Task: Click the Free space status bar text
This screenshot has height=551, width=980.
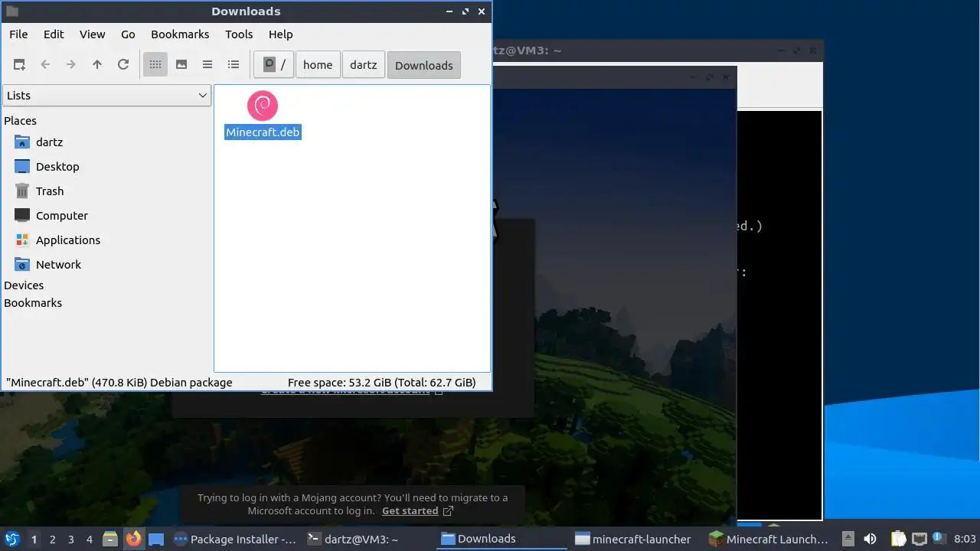Action: (x=382, y=383)
